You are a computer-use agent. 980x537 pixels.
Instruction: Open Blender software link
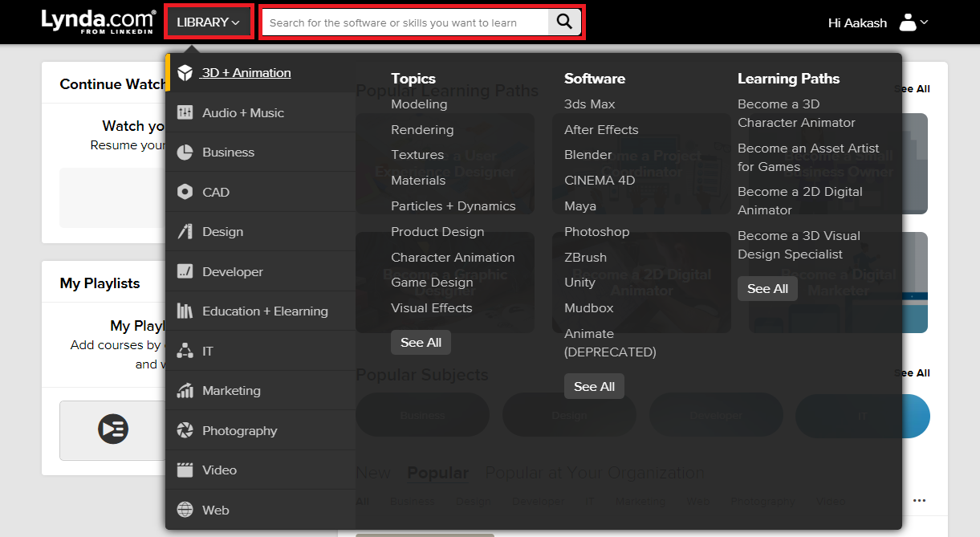tap(588, 155)
